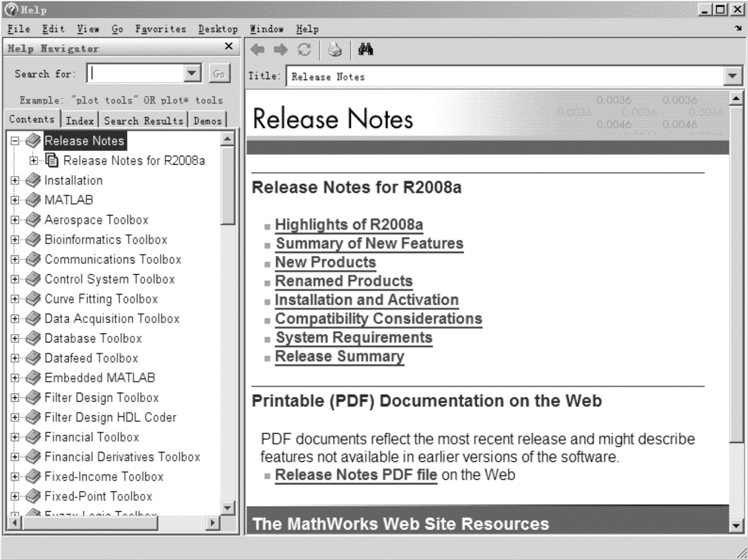This screenshot has height=560, width=748.
Task: Click the Database Toolbox book icon
Action: pos(33,338)
